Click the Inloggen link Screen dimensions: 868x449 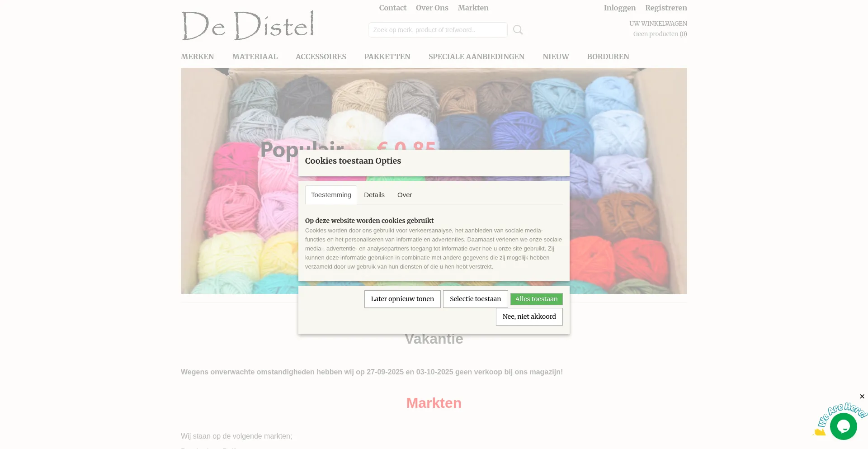click(x=620, y=8)
